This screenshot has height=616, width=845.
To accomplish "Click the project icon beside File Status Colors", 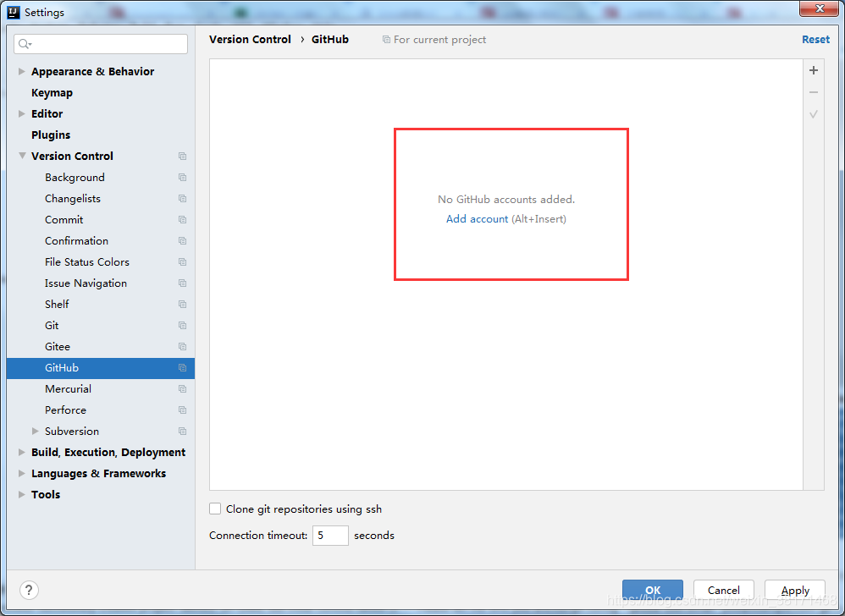I will (182, 261).
